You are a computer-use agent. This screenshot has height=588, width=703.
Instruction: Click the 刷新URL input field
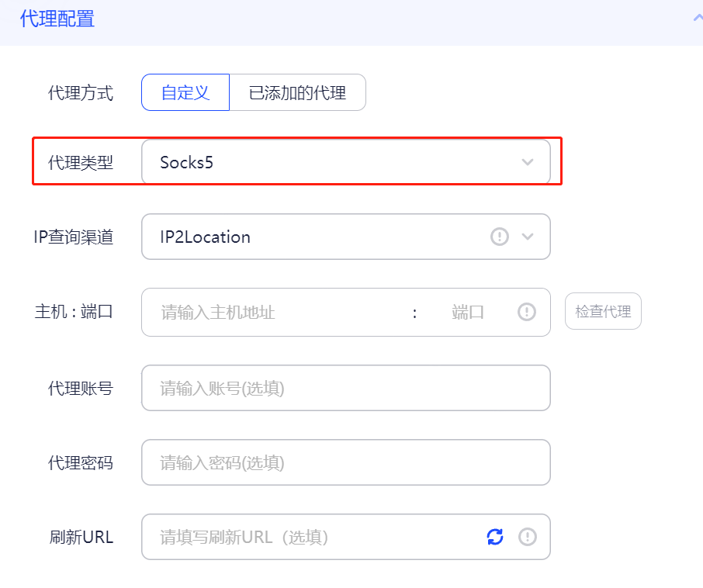[313, 537]
